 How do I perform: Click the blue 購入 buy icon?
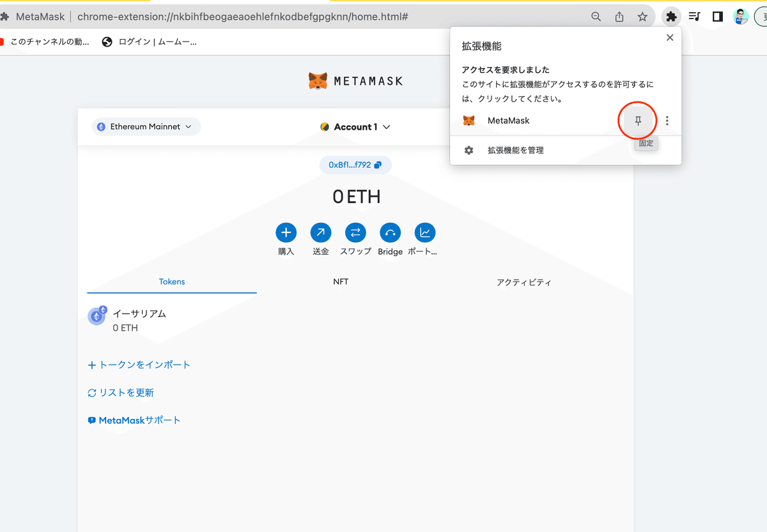tap(286, 232)
